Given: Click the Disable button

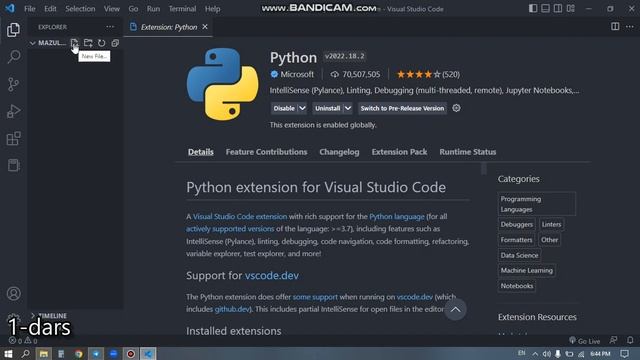Looking at the screenshot, I should pyautogui.click(x=284, y=108).
